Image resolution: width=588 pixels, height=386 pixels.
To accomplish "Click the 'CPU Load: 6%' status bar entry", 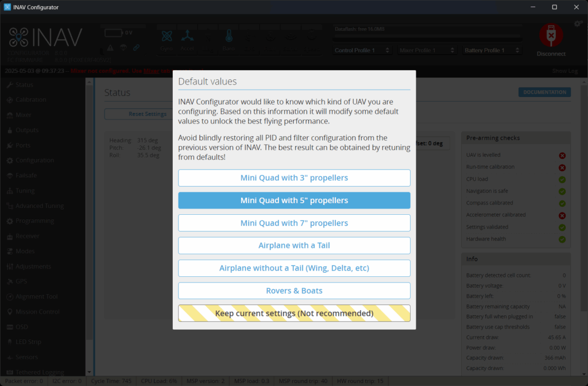I will tap(158, 381).
